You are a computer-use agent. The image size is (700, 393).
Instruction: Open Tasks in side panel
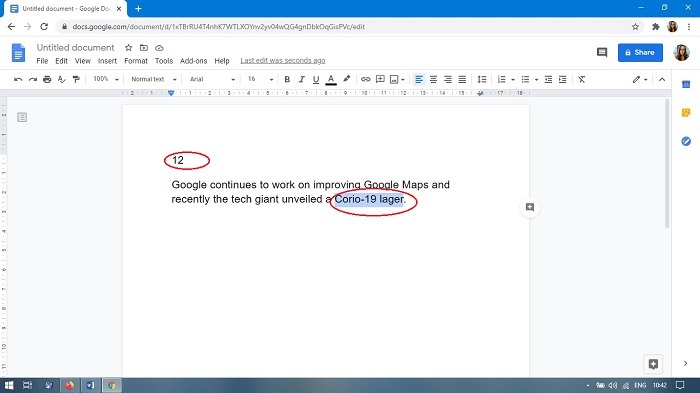point(686,141)
